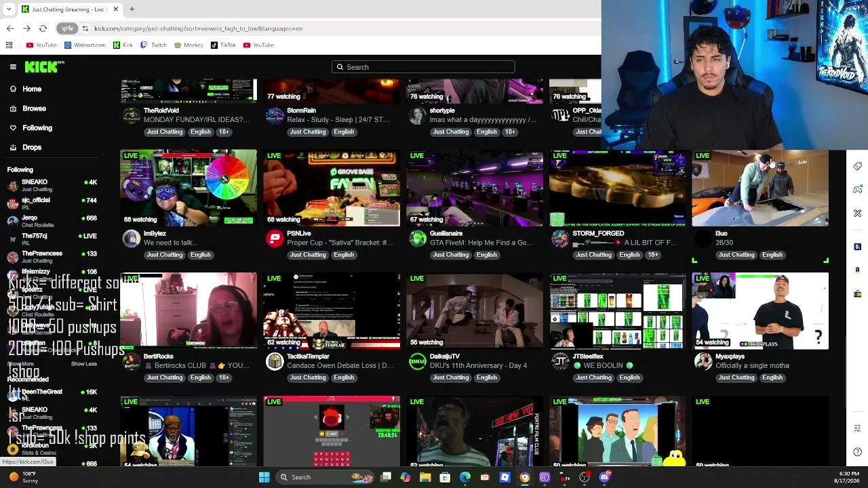Open File Explorer from the taskbar
The image size is (868, 488).
(425, 477)
